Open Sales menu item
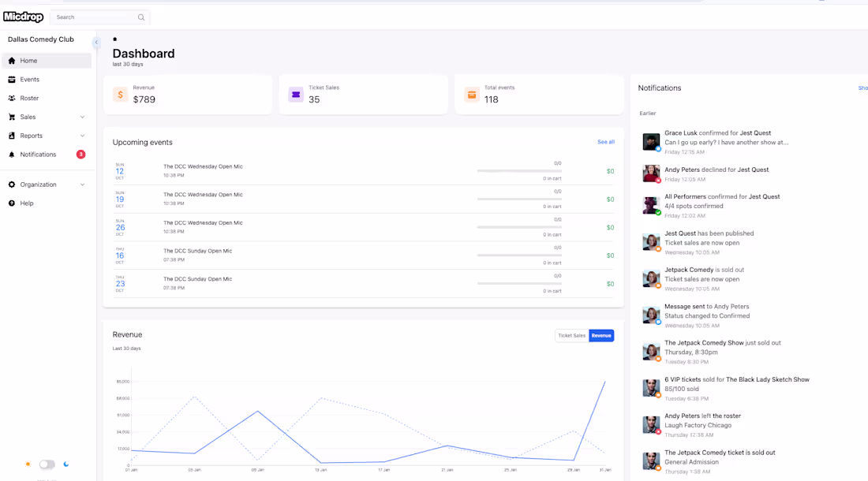The image size is (868, 481). click(x=47, y=117)
